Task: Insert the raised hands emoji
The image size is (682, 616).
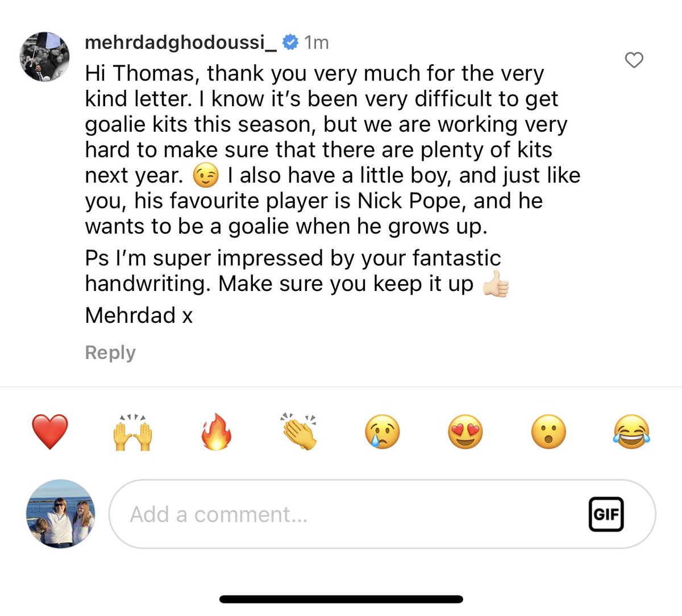Action: (x=133, y=432)
